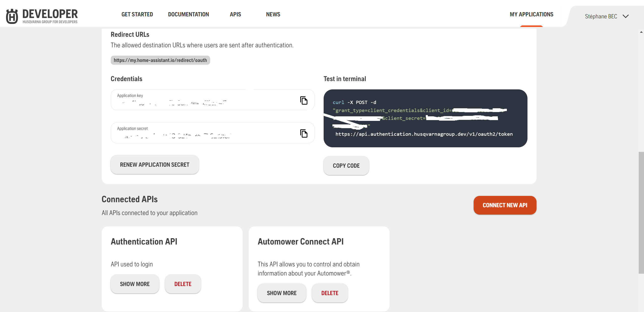The height and width of the screenshot is (312, 644).
Task: Click the Redirect URLs heading
Action: click(130, 34)
